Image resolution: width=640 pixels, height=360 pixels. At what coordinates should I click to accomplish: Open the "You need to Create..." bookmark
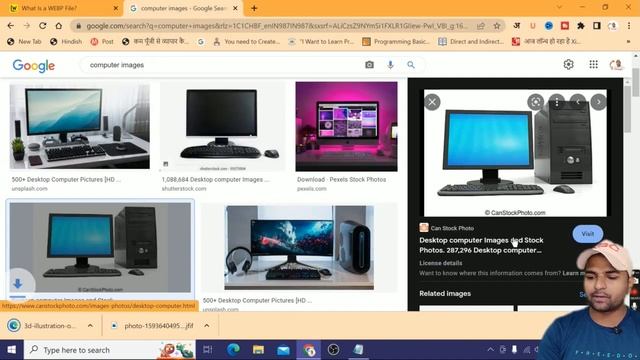point(247,42)
